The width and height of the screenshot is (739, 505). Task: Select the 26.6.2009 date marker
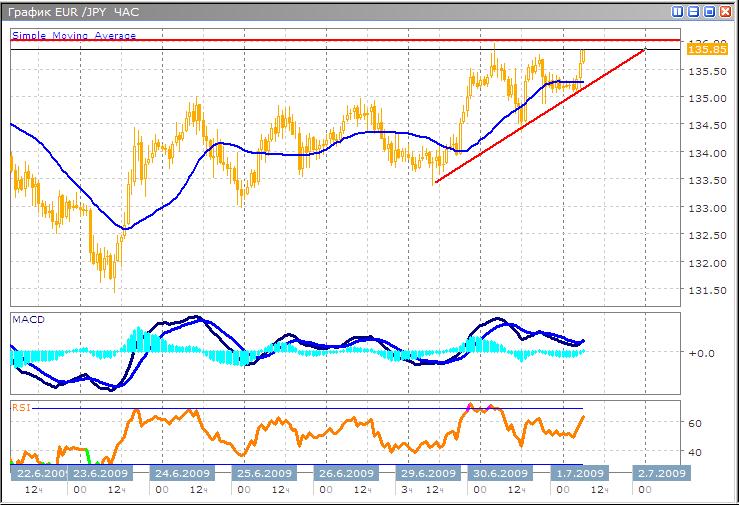coord(346,473)
